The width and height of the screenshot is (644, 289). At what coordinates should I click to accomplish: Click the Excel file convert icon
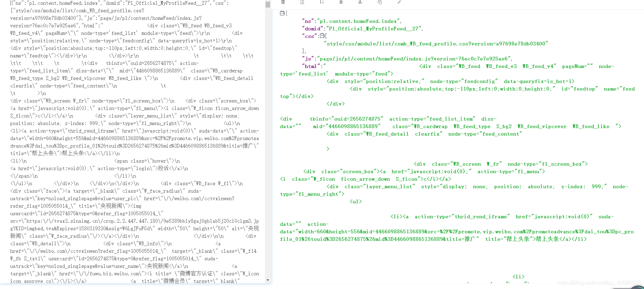(x=302, y=2)
